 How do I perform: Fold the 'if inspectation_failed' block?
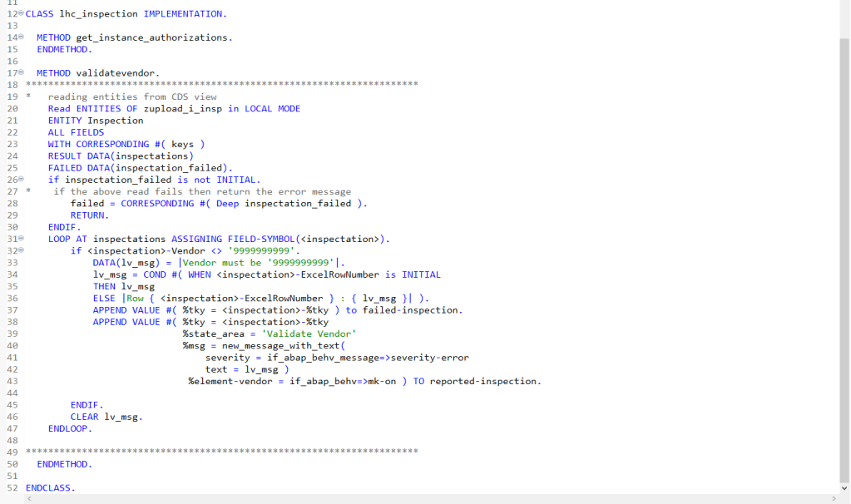point(21,180)
